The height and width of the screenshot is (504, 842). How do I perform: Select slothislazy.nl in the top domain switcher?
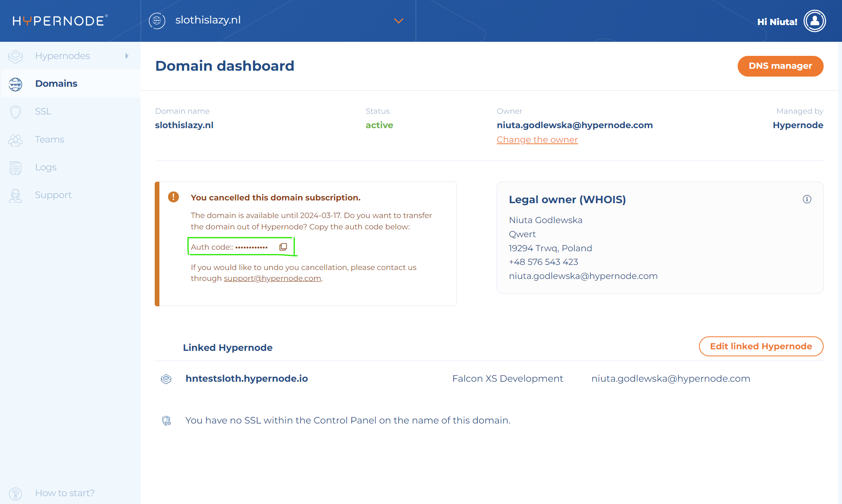pyautogui.click(x=208, y=20)
